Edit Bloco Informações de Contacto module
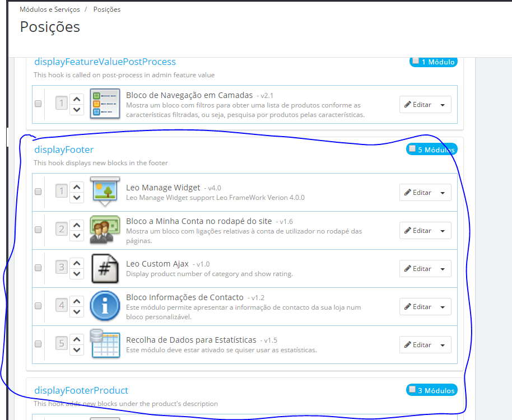This screenshot has height=420, width=512. [x=418, y=307]
